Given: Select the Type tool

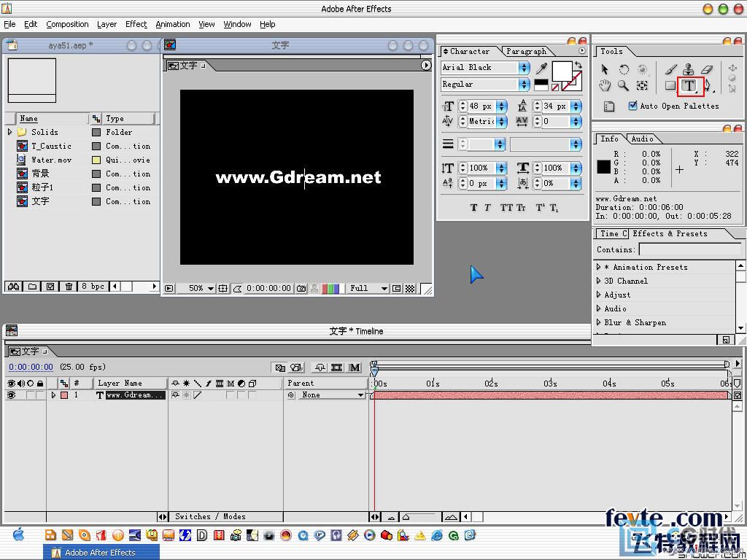Looking at the screenshot, I should (x=689, y=86).
